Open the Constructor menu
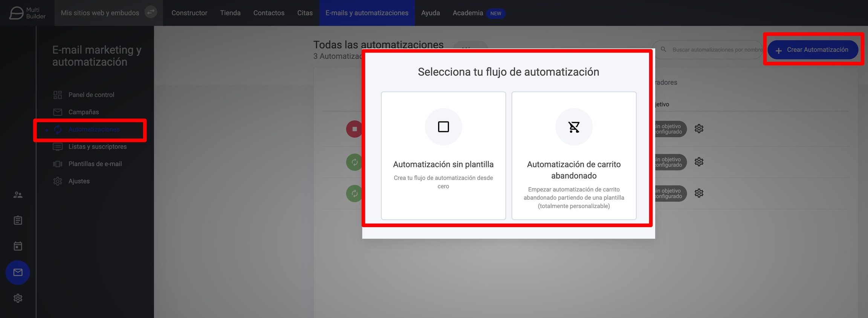This screenshot has width=868, height=318. pos(189,13)
